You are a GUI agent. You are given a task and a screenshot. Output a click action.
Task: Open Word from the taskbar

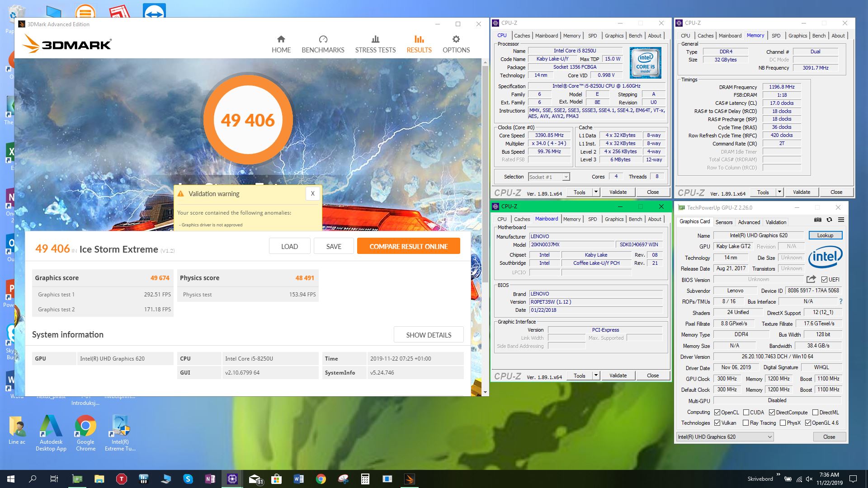(x=299, y=479)
